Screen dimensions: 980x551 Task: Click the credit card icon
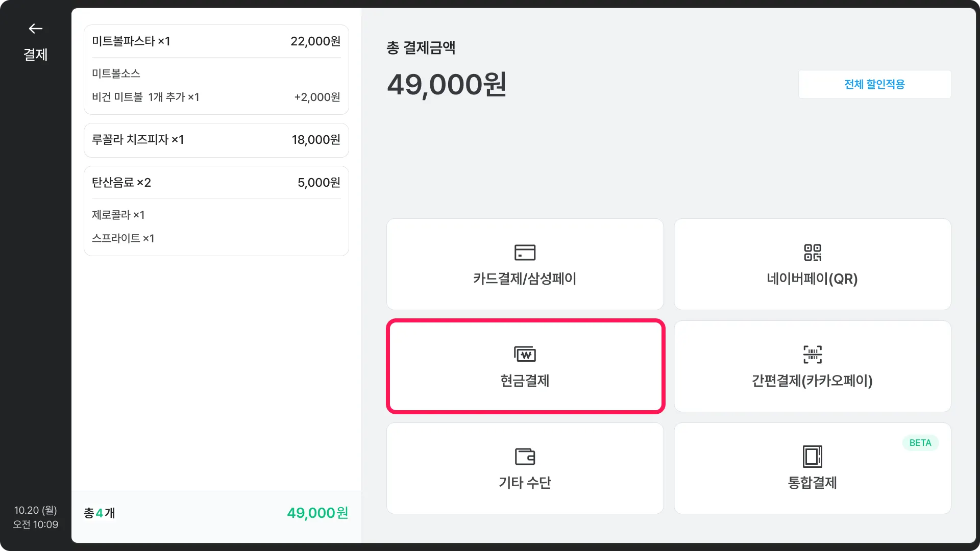click(525, 253)
